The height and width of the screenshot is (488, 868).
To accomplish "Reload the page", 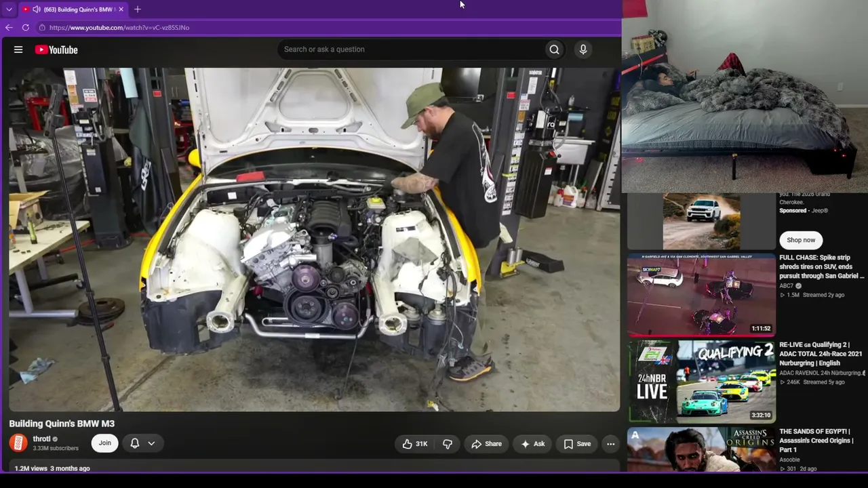I will [x=26, y=28].
